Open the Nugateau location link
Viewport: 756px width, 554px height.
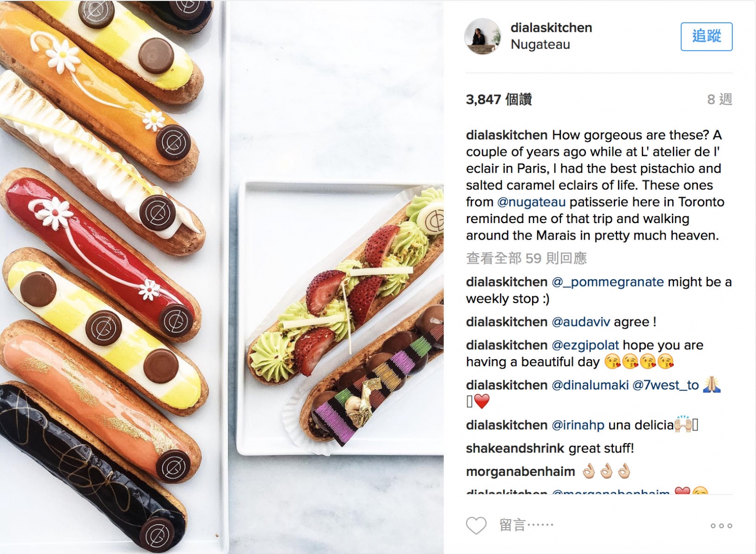(540, 44)
